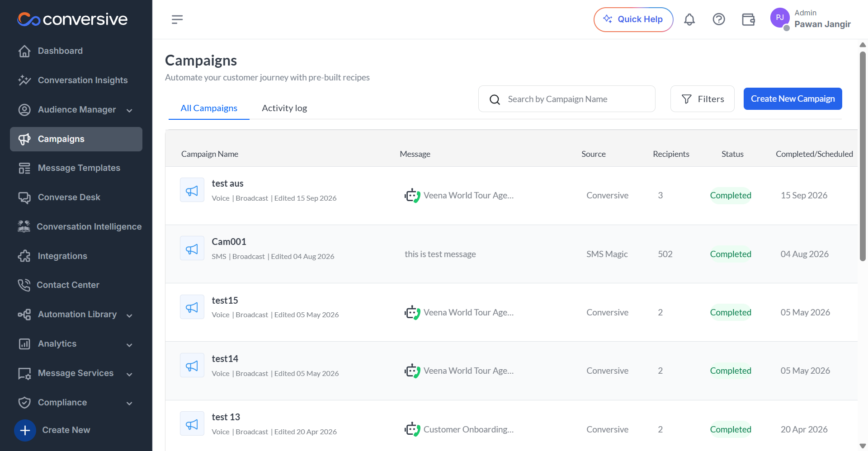The width and height of the screenshot is (868, 451).
Task: Click the Message Templates sidebar icon
Action: (x=24, y=168)
